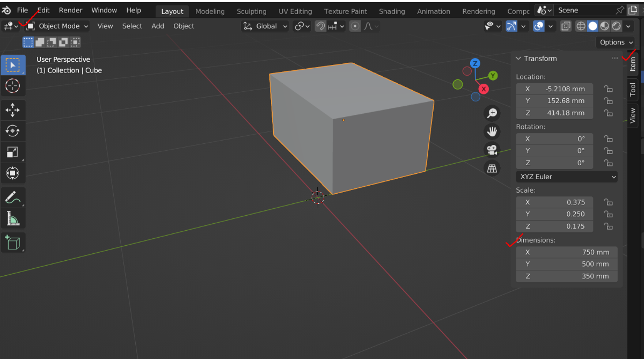Viewport: 644px width, 359px height.
Task: Select the Cursor tool in the toolbar
Action: coord(12,85)
